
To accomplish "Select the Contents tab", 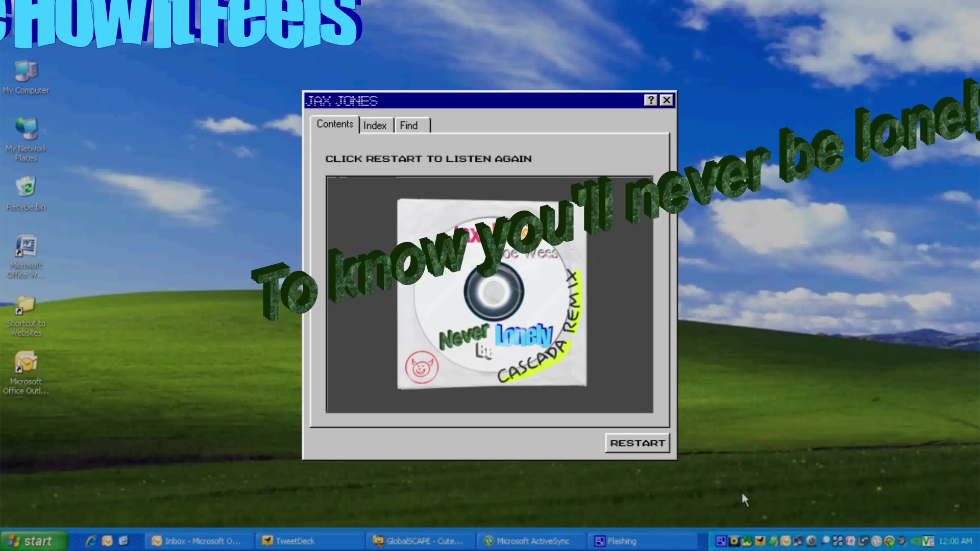I will coord(335,124).
